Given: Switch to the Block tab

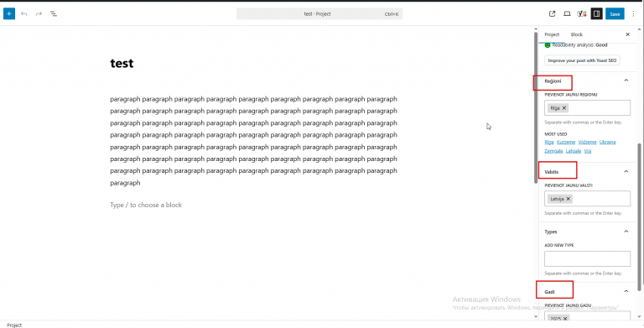Looking at the screenshot, I should pyautogui.click(x=577, y=34).
